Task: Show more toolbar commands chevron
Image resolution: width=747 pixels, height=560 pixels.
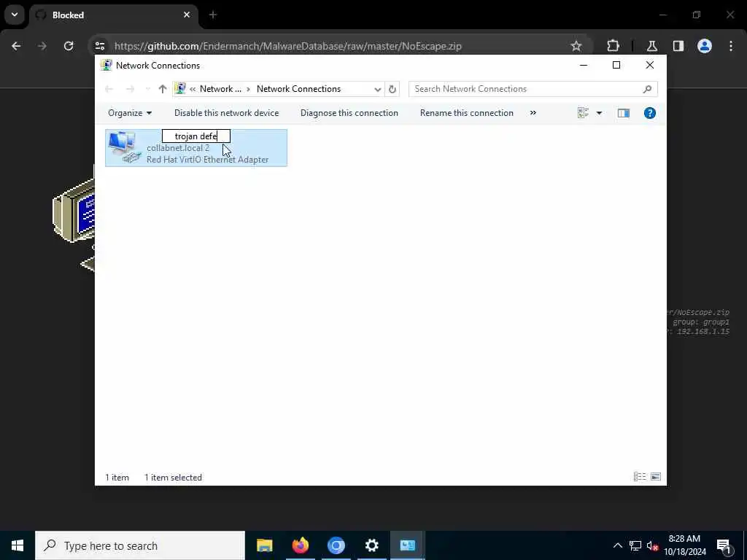Action: (x=533, y=113)
